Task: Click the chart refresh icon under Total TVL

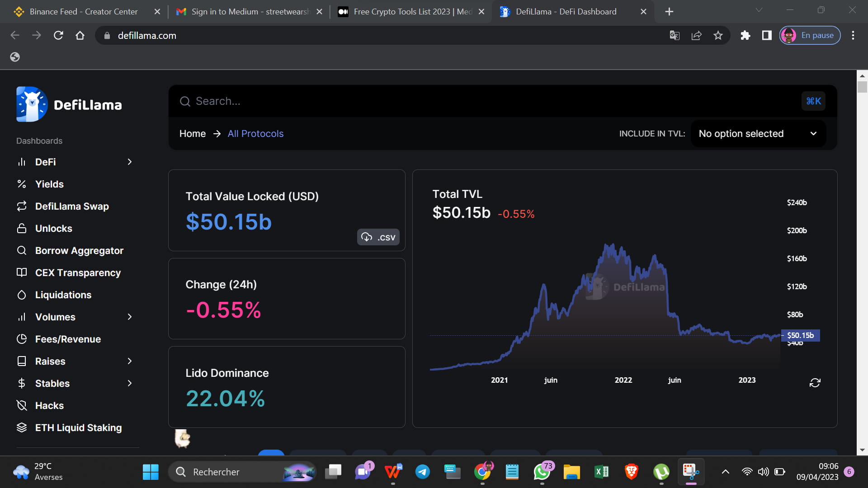Action: 815,383
